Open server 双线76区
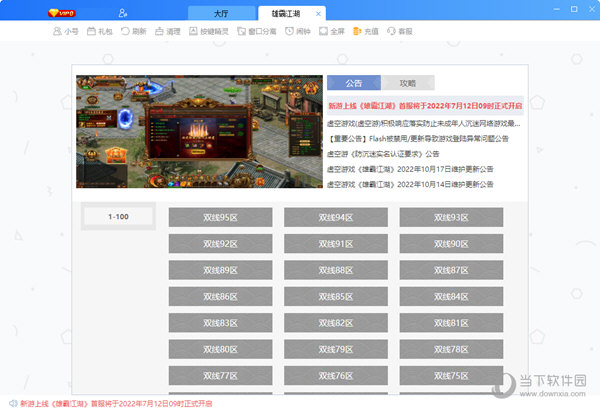 (x=336, y=376)
